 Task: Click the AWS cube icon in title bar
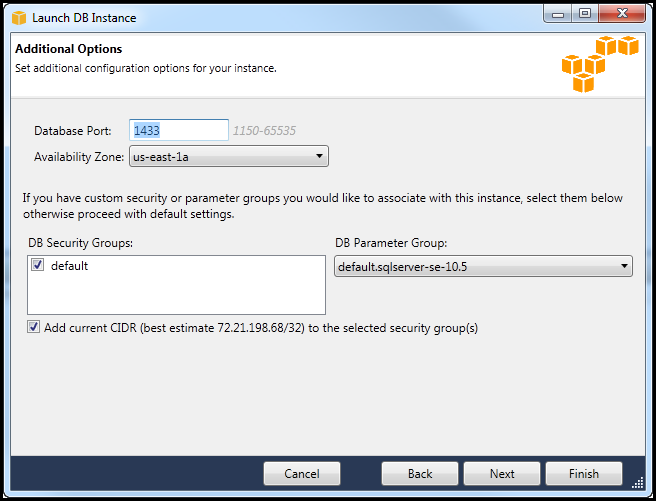coord(19,17)
